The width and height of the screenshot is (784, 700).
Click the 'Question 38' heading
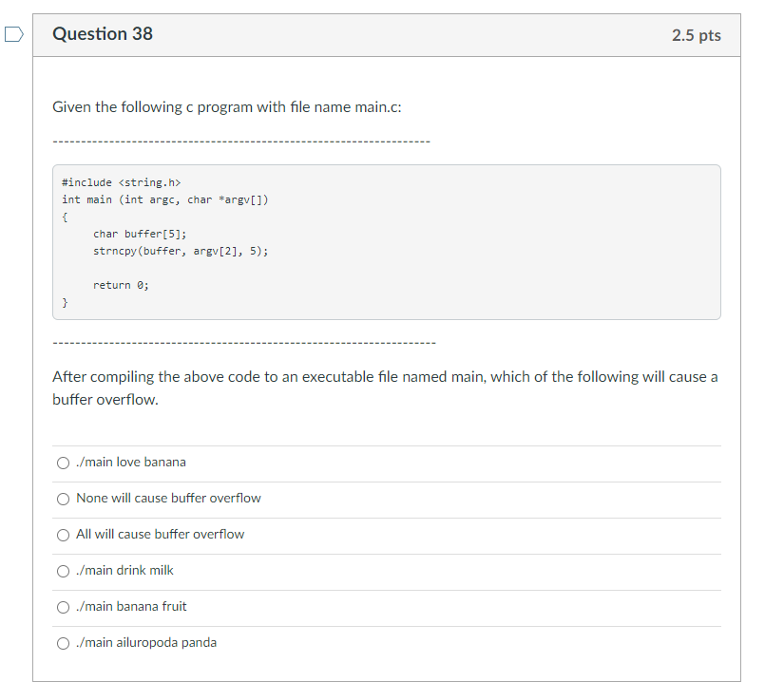[103, 34]
